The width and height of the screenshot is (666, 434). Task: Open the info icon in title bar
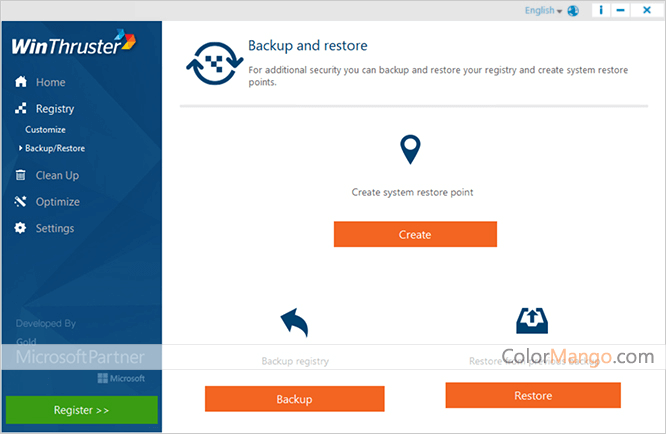601,11
